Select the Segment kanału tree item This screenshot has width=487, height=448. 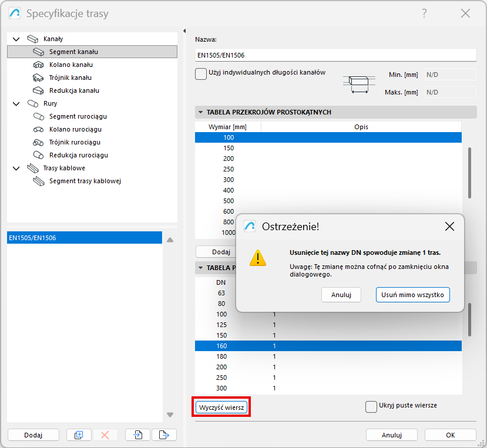[92, 52]
